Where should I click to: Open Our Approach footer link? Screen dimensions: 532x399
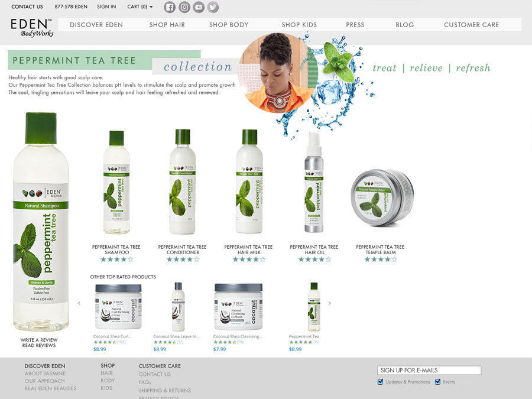44,381
